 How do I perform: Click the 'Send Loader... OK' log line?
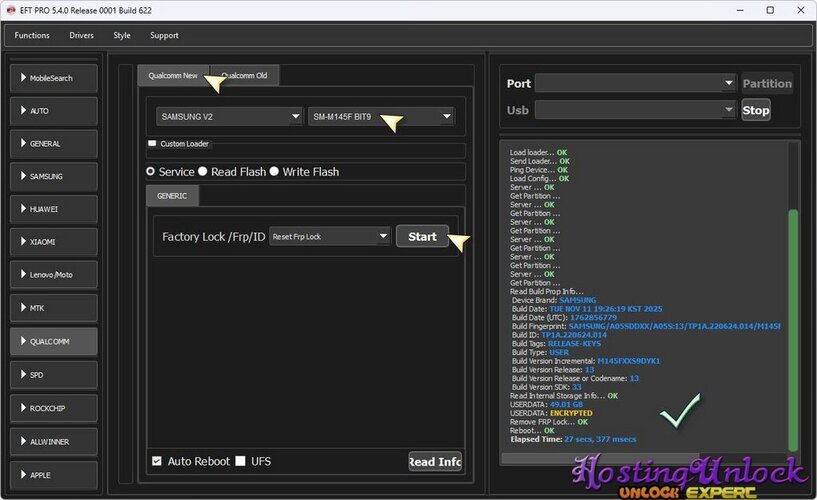click(x=540, y=161)
